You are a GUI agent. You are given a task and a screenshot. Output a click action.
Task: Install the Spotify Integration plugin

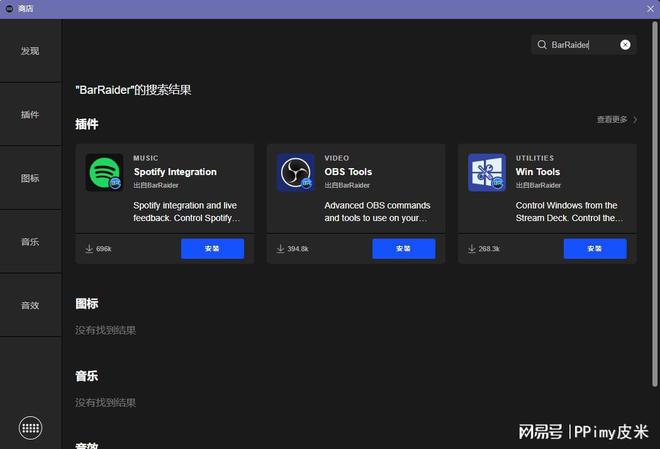pyautogui.click(x=213, y=249)
